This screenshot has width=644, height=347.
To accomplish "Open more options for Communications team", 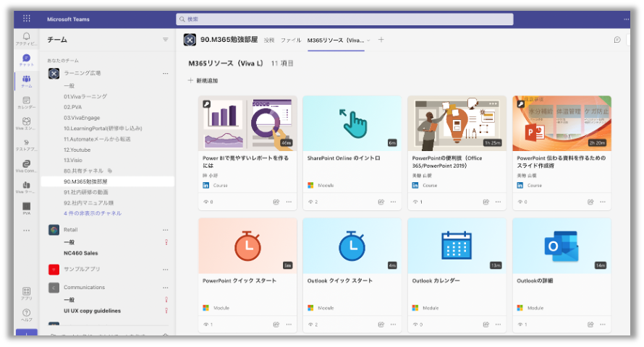I will (166, 288).
